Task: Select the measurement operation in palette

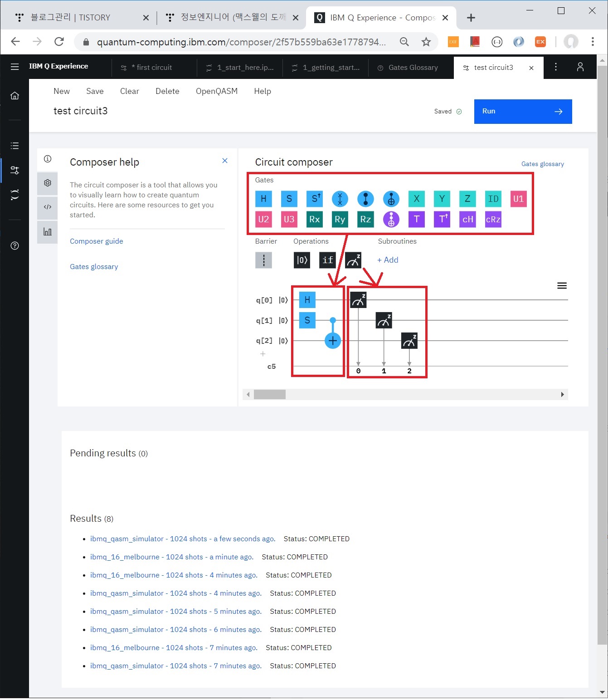Action: (x=353, y=260)
